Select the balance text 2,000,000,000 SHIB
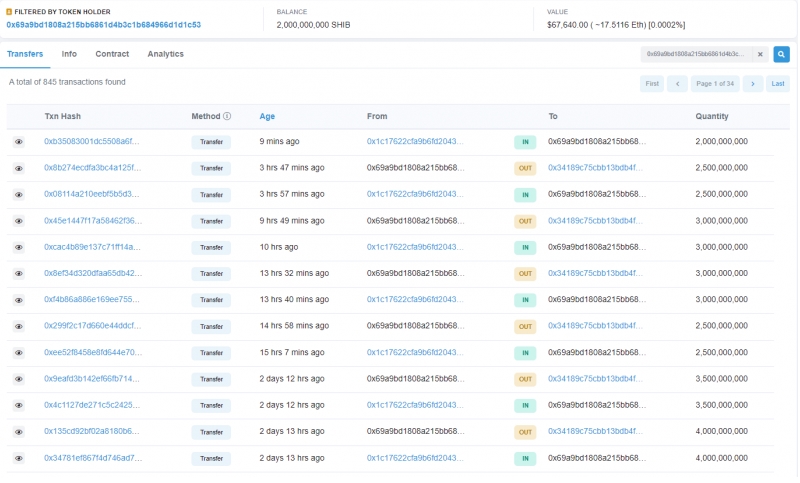The height and width of the screenshot is (483, 800). (x=313, y=24)
